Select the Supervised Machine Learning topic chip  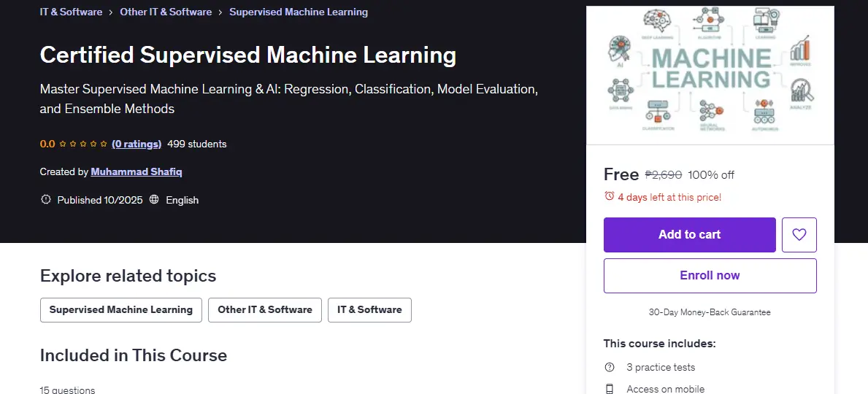[x=120, y=310]
